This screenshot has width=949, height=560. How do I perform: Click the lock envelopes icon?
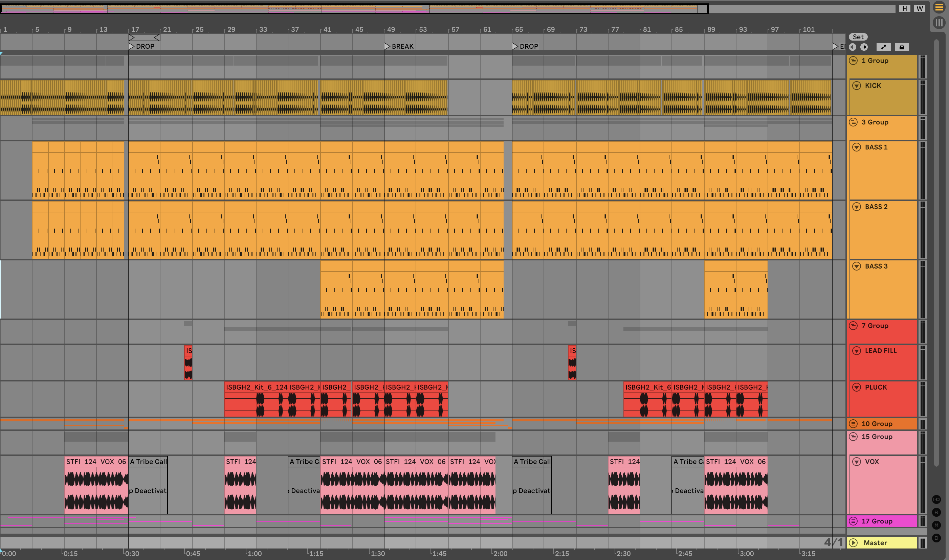tap(902, 47)
